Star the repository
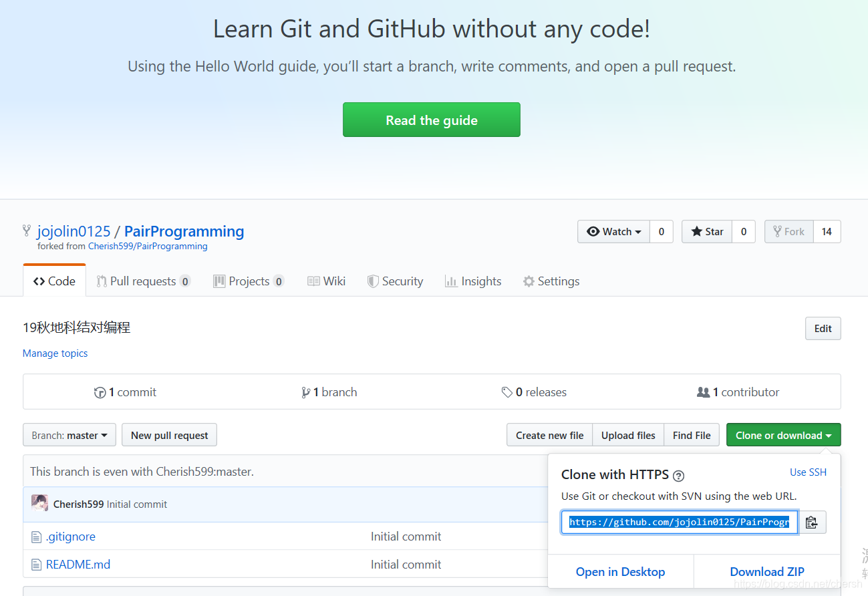The height and width of the screenshot is (596, 868). [x=707, y=231]
